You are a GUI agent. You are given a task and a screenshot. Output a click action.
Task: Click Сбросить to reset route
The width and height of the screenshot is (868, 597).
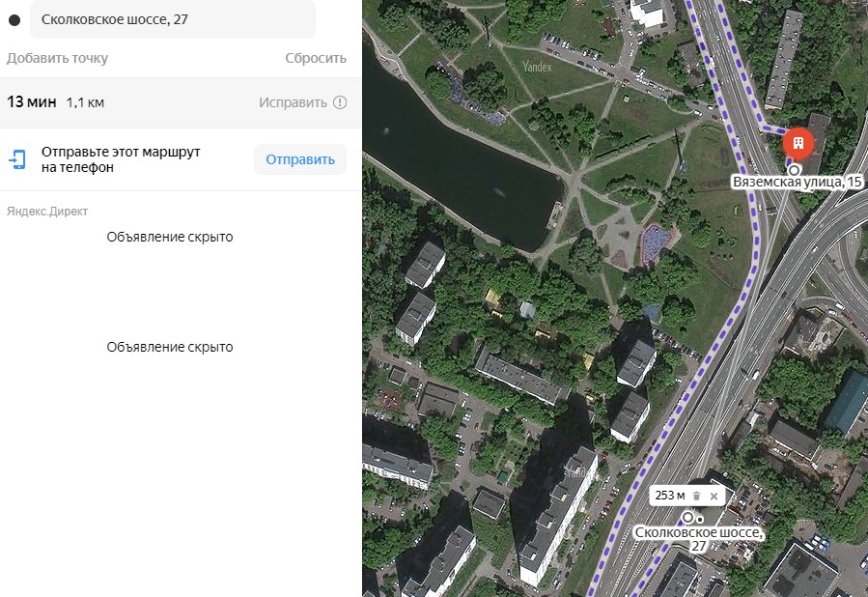(x=316, y=58)
